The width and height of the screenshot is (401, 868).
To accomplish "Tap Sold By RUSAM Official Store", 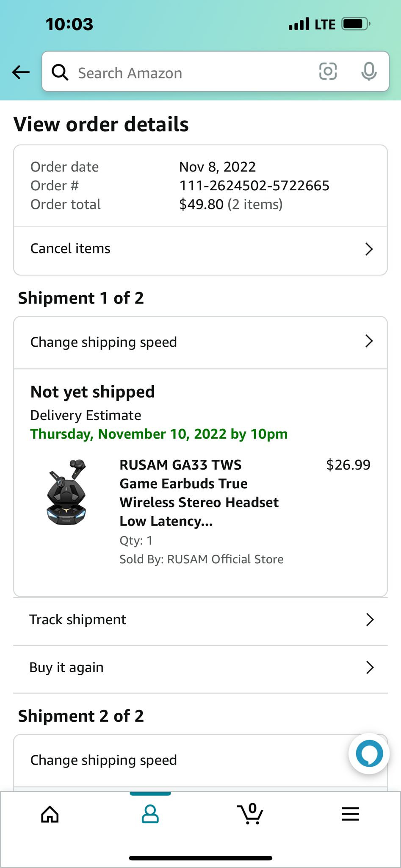I will 202,559.
